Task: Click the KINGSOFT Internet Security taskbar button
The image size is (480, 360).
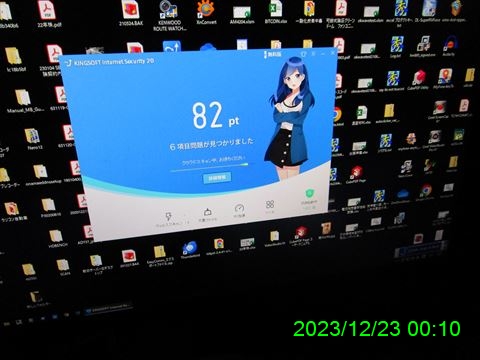Action: (x=108, y=308)
